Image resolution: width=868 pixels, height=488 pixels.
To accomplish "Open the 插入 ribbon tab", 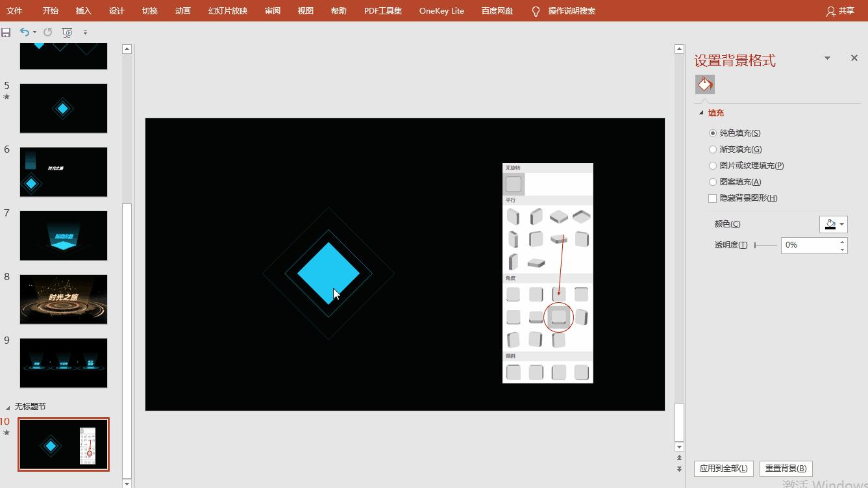I will click(84, 11).
